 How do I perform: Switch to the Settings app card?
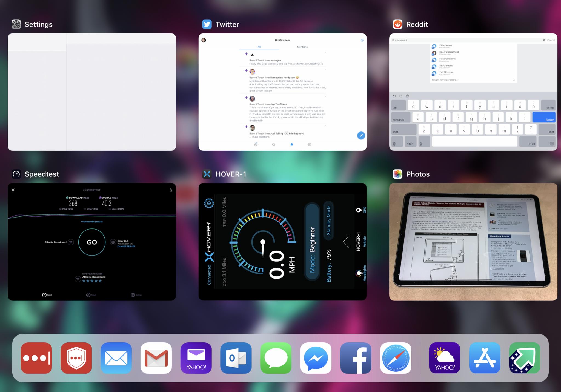pyautogui.click(x=92, y=92)
